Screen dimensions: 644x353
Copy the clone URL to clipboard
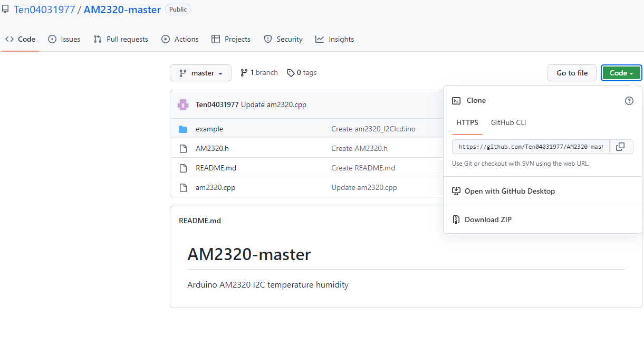[621, 147]
